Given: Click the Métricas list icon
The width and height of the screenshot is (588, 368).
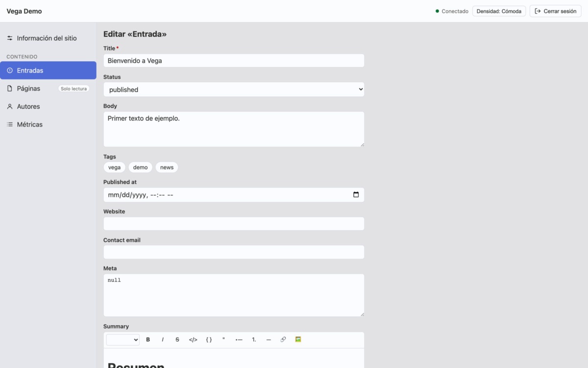Looking at the screenshot, I should [10, 125].
